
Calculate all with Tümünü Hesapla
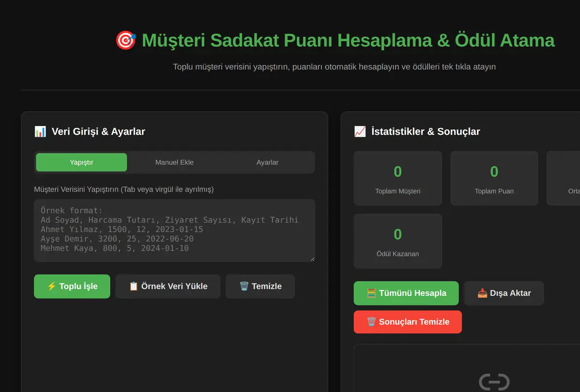point(406,293)
